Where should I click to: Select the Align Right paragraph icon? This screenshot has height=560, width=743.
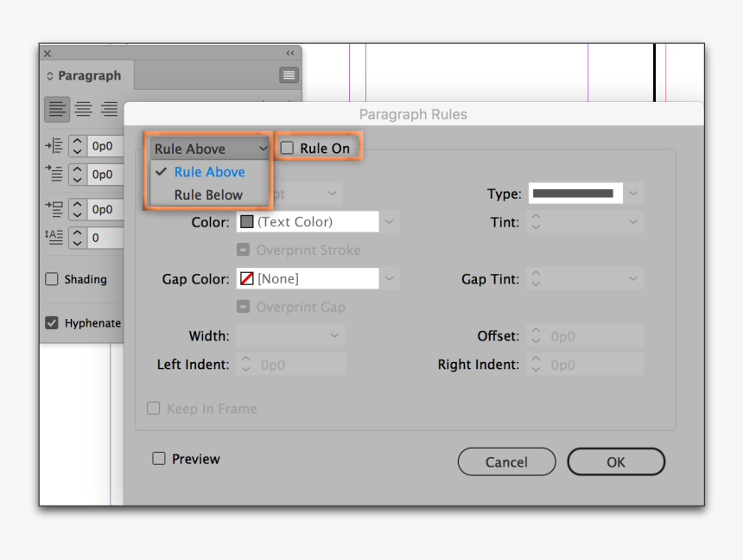109,109
